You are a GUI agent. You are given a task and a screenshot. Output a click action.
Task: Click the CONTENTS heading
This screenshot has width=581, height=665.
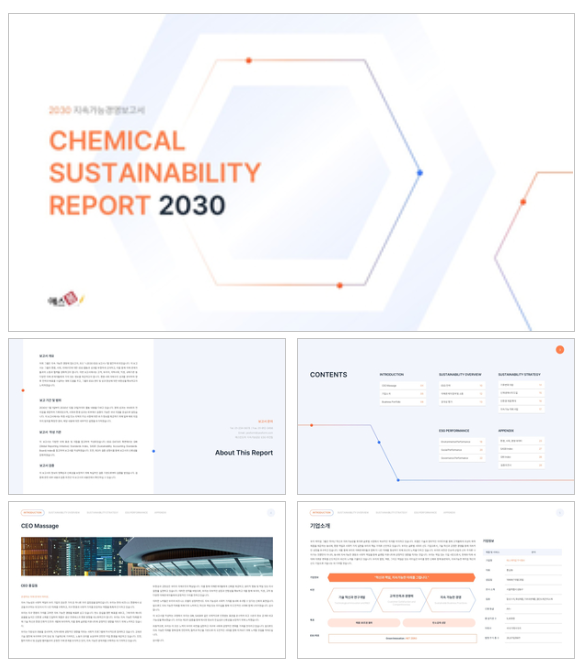pos(329,374)
